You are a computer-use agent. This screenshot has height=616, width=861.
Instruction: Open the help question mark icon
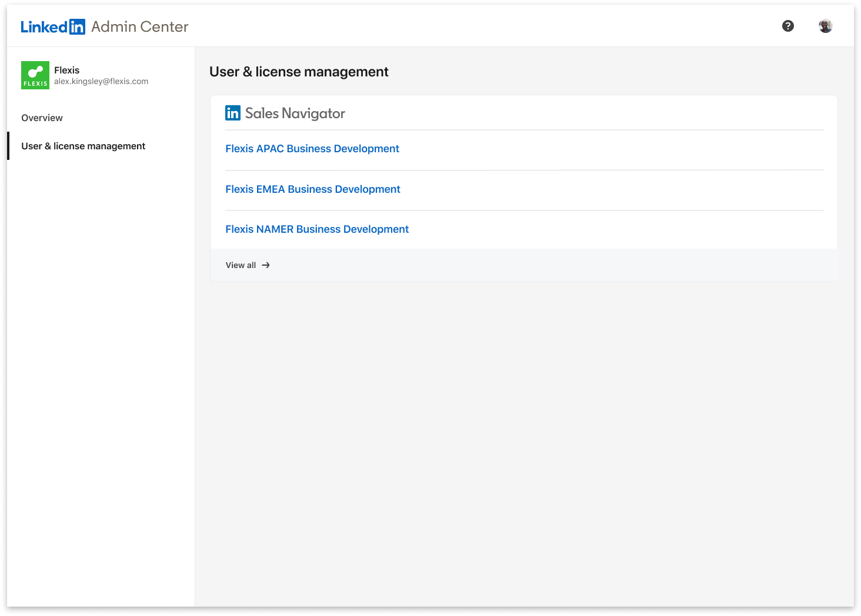pos(788,26)
